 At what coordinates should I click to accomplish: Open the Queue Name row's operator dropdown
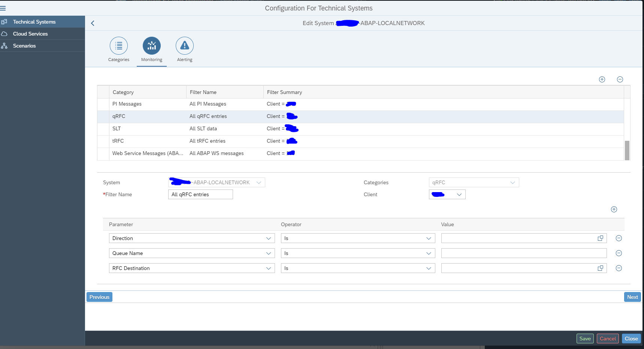click(x=429, y=254)
